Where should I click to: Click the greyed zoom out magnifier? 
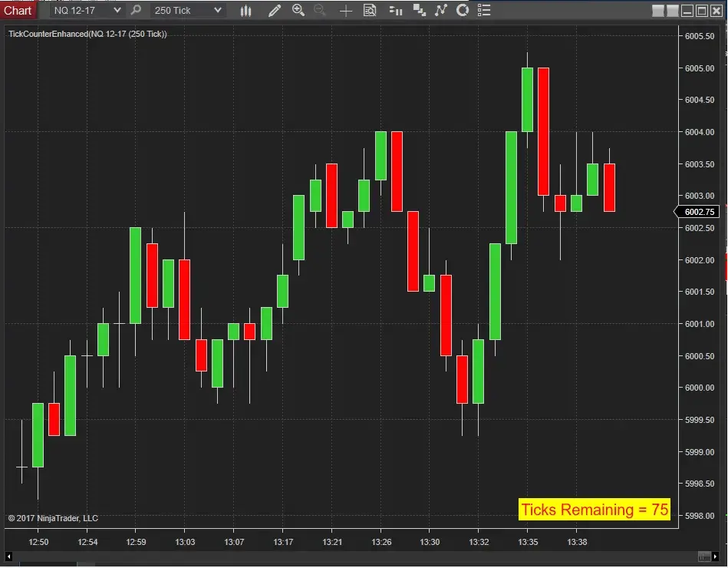coord(320,10)
